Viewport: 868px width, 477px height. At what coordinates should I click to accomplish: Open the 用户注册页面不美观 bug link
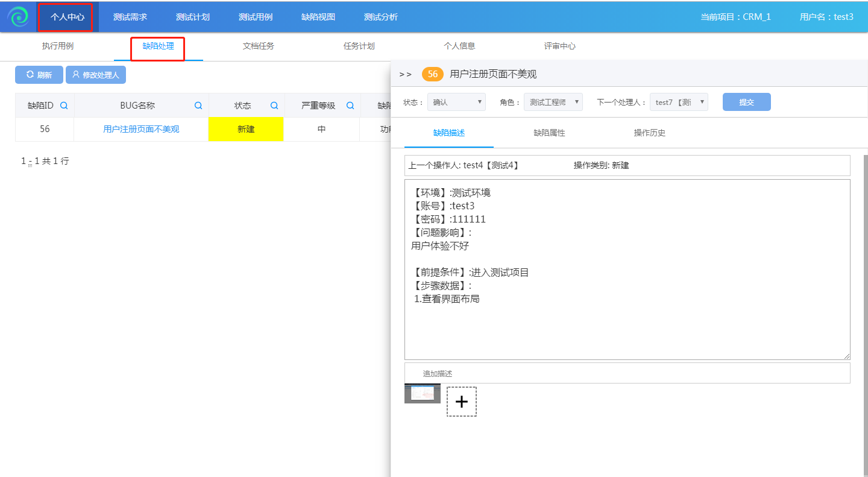(x=141, y=129)
